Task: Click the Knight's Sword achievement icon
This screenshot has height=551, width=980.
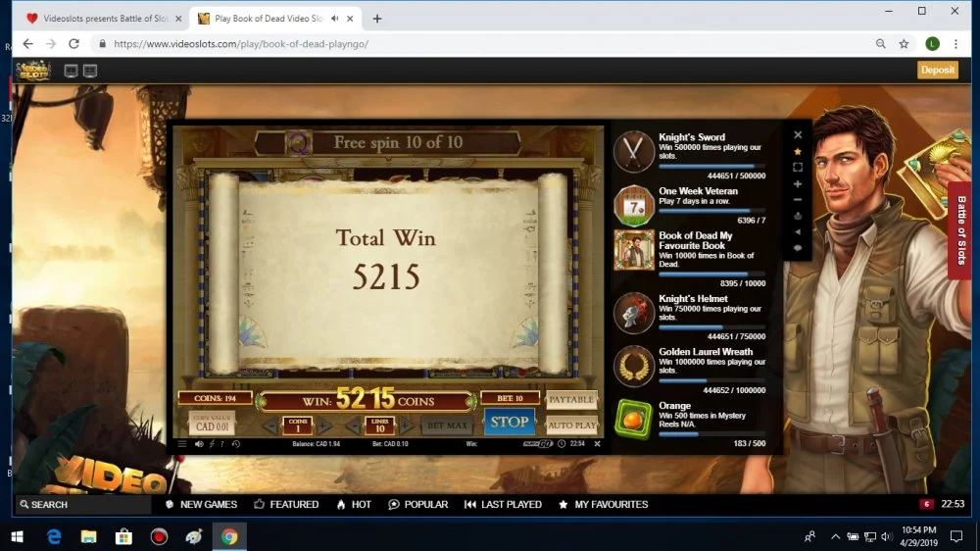Action: click(634, 151)
